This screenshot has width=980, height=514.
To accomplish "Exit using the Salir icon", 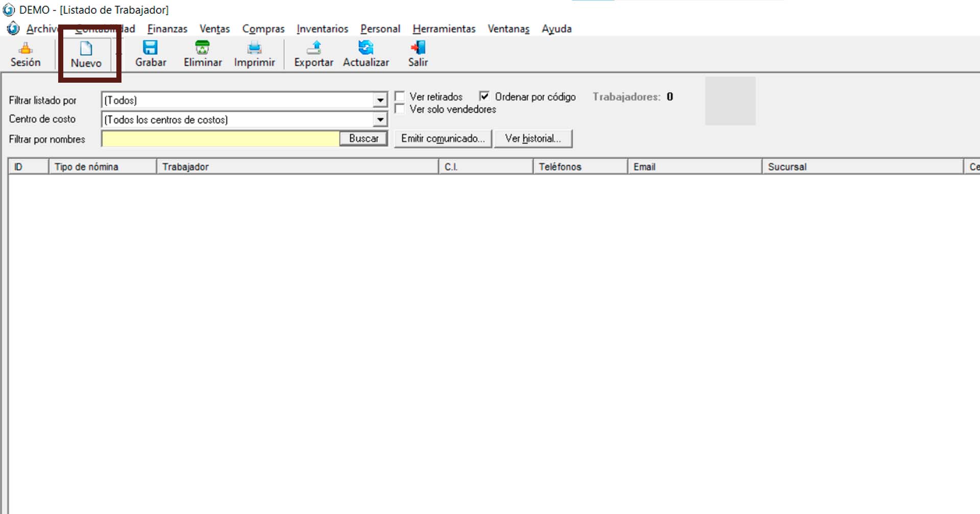I will coord(418,54).
